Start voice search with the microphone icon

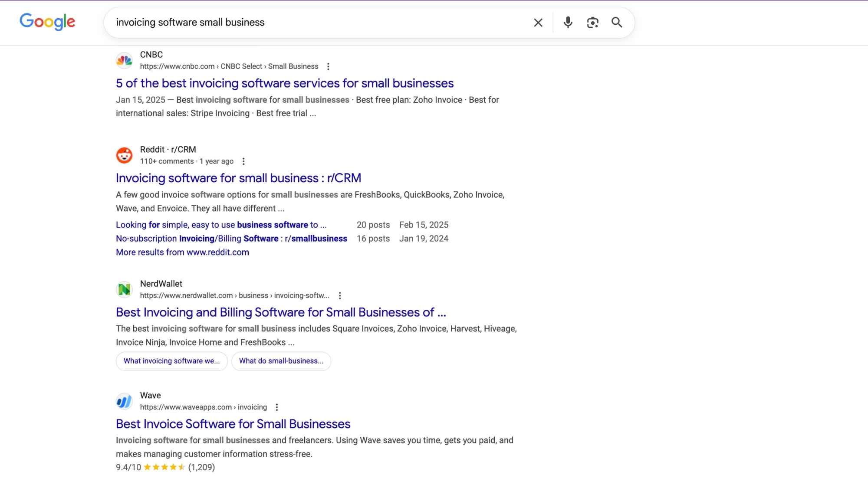tap(568, 23)
